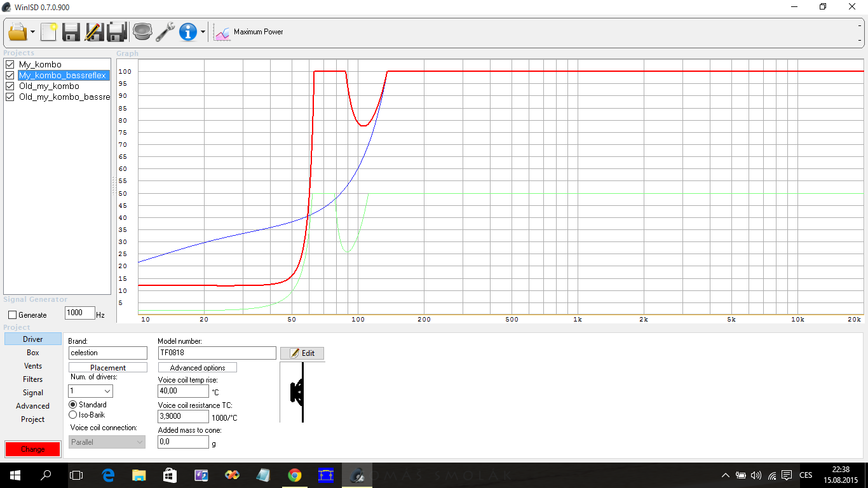Switch to the Box tab
Screen dimensions: 868x488
click(x=33, y=353)
